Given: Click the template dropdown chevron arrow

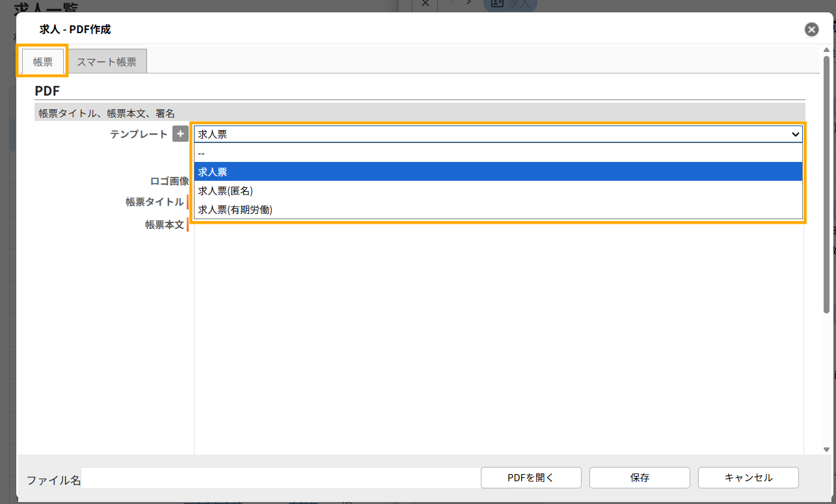Looking at the screenshot, I should tap(794, 135).
